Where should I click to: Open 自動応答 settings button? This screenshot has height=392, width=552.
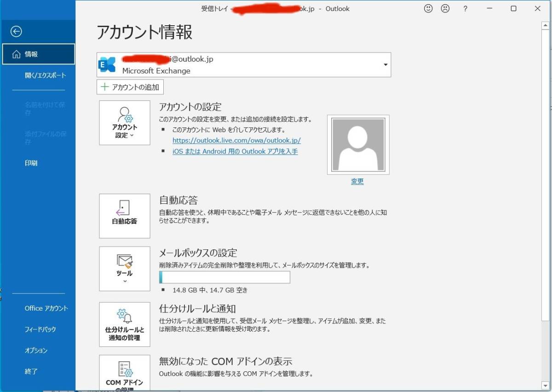coord(125,216)
